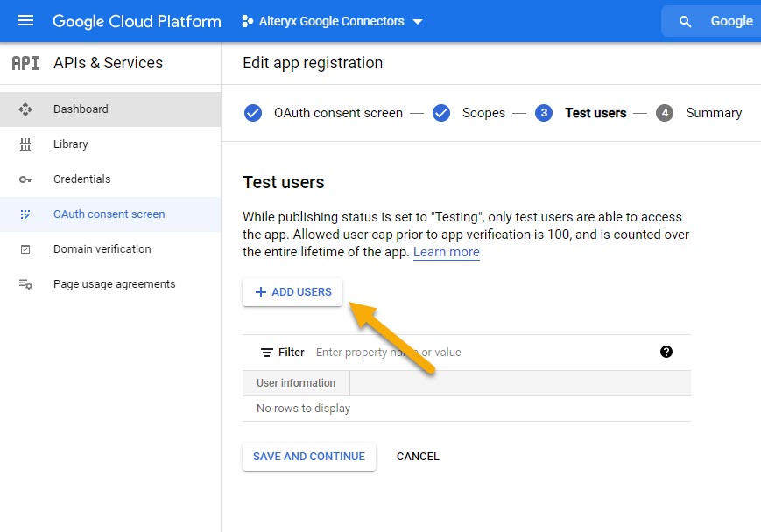Click the ADD USERS button

[292, 291]
